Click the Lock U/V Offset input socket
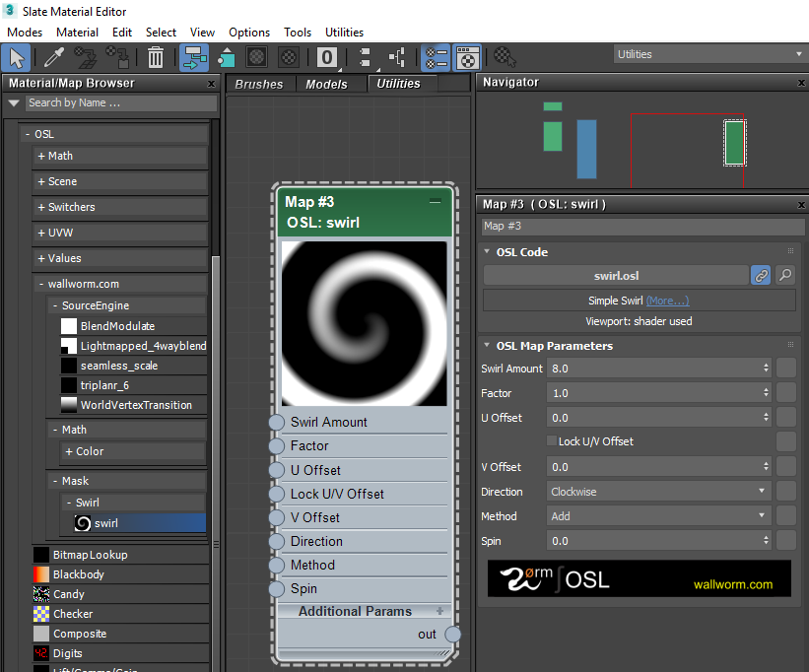 point(277,494)
